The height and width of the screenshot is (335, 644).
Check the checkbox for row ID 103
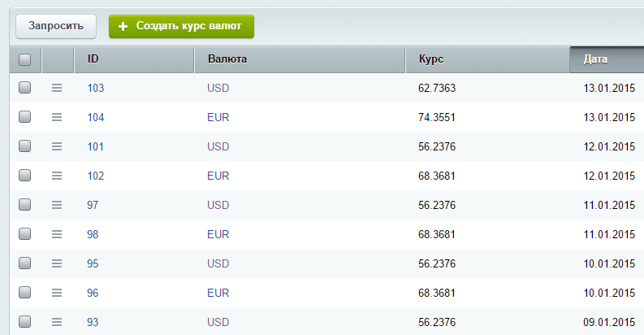24,88
